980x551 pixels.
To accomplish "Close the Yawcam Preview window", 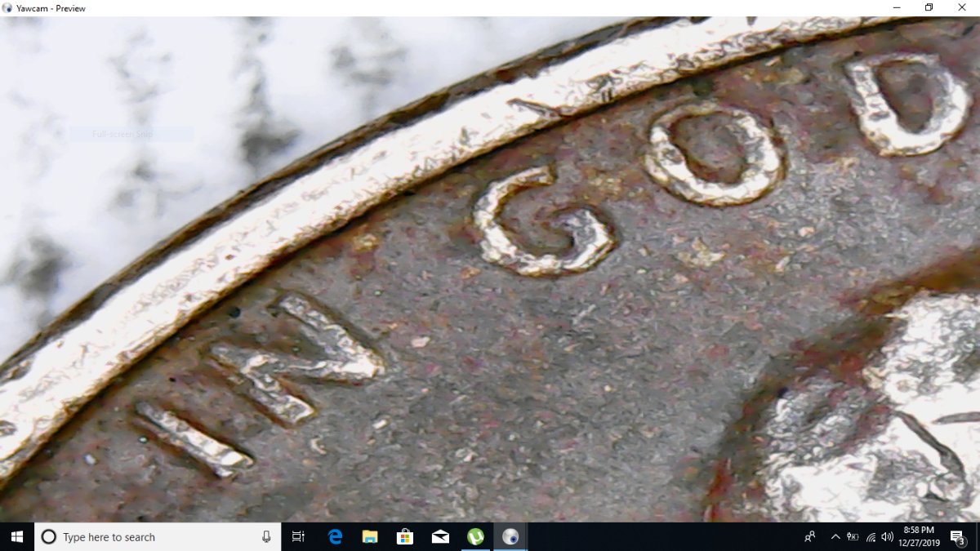I will [962, 7].
